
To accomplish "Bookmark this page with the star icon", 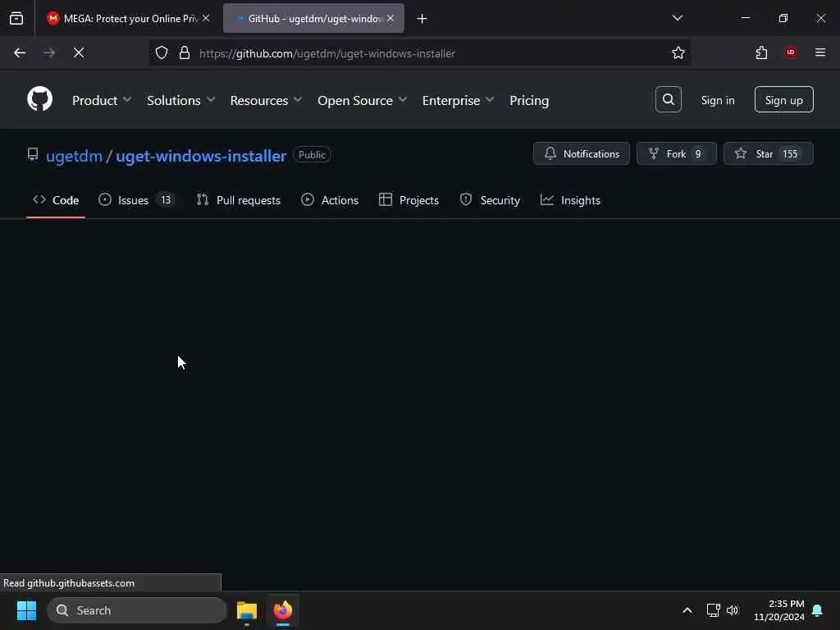I will click(x=678, y=52).
